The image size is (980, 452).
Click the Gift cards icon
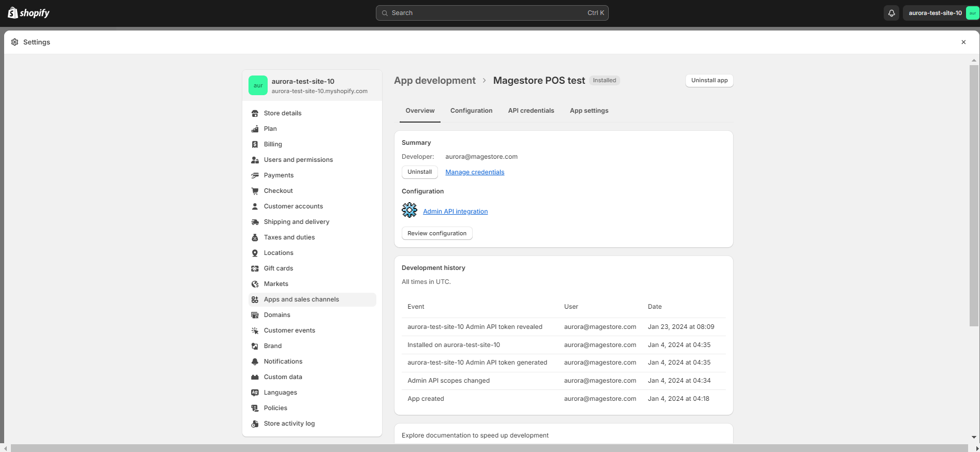(255, 268)
